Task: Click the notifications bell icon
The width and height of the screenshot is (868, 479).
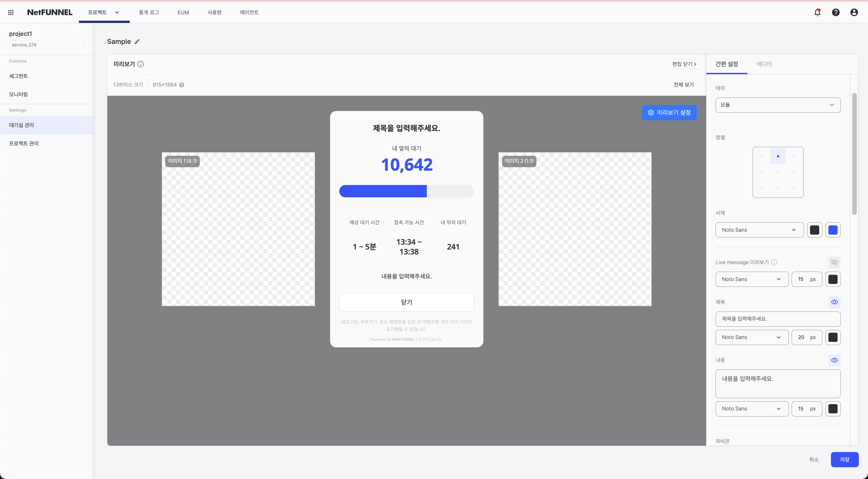Action: pos(817,12)
